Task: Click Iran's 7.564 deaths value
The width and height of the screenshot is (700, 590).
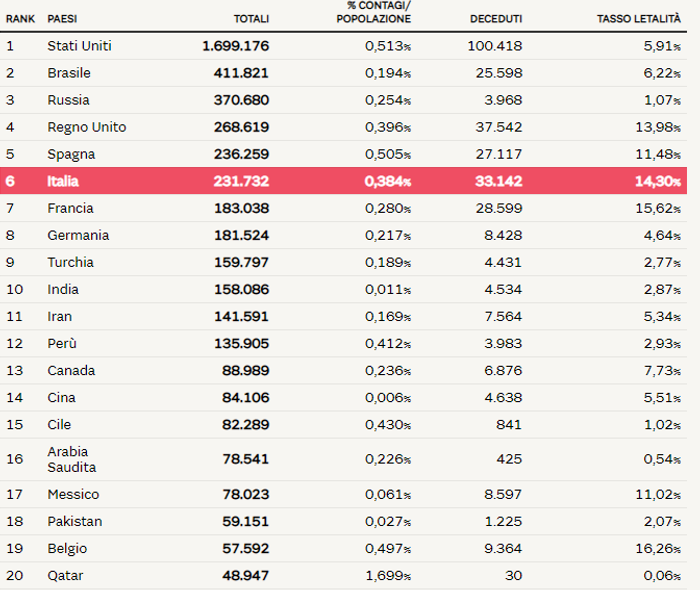Action: 503,316
